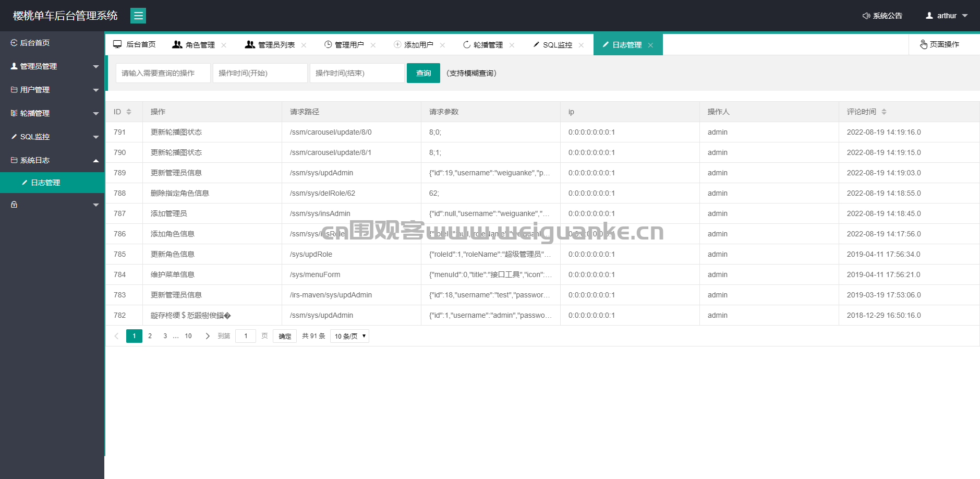
Task: Focus the jump-to-page number input
Action: click(x=246, y=336)
